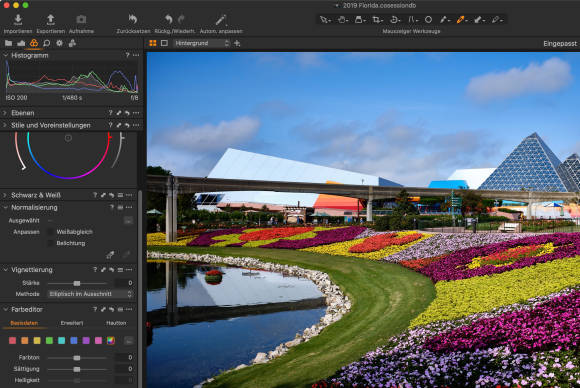Click the Autom. anpassen magic wand icon
The height and width of the screenshot is (388, 580).
221,20
